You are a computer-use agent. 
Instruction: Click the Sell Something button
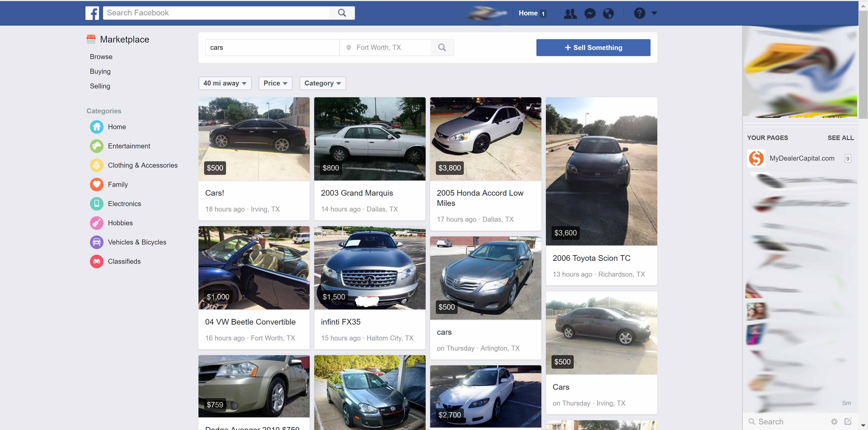(x=593, y=47)
